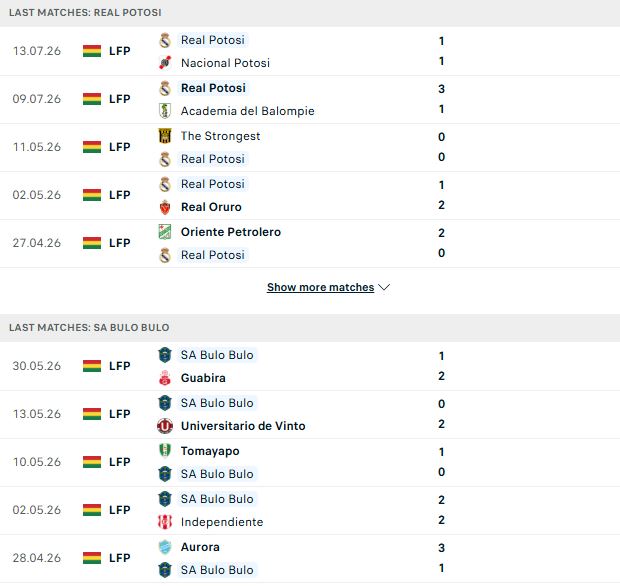Open the 30.05.26 SA Bulo Bulo match row
Viewport: 620px width, 586px height.
click(x=310, y=366)
